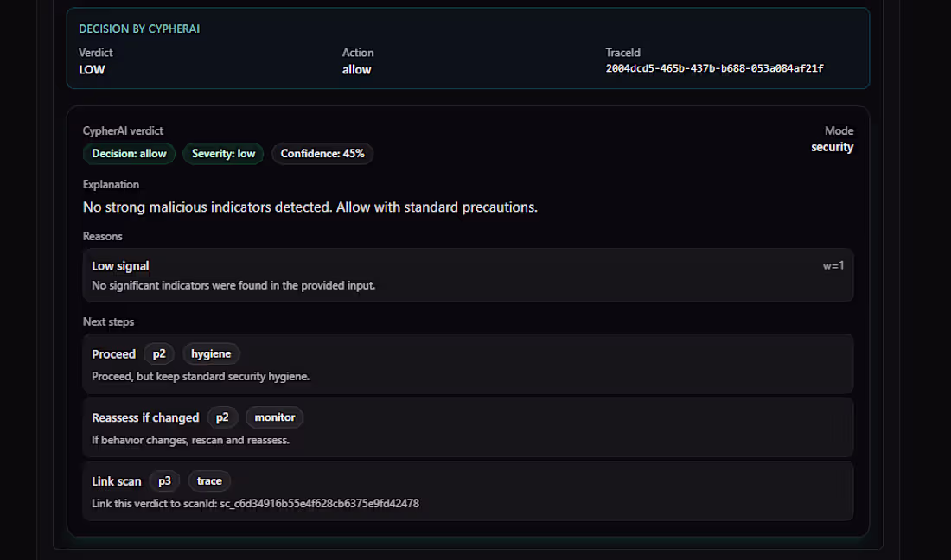The width and height of the screenshot is (951, 560).
Task: Click the hygiene tag
Action: click(211, 353)
